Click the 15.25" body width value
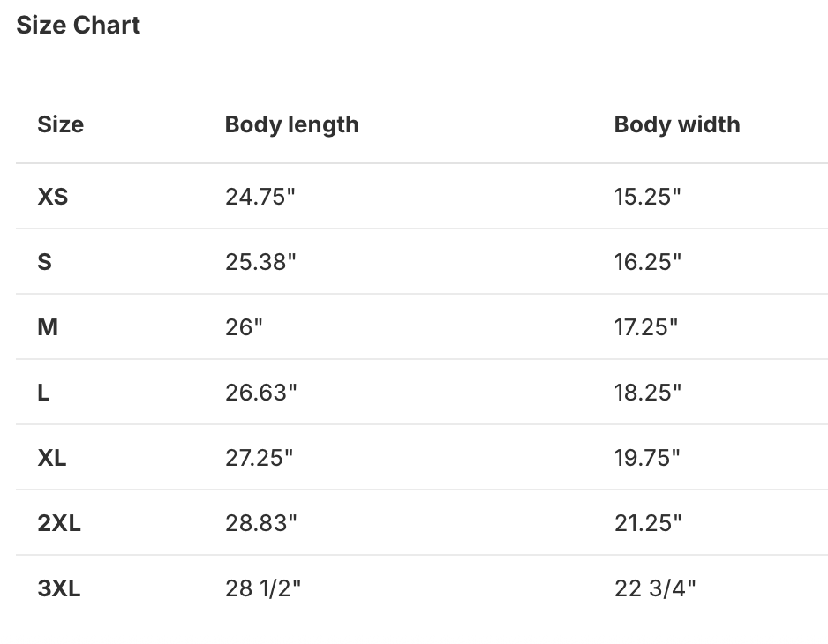The image size is (828, 644). pos(647,197)
